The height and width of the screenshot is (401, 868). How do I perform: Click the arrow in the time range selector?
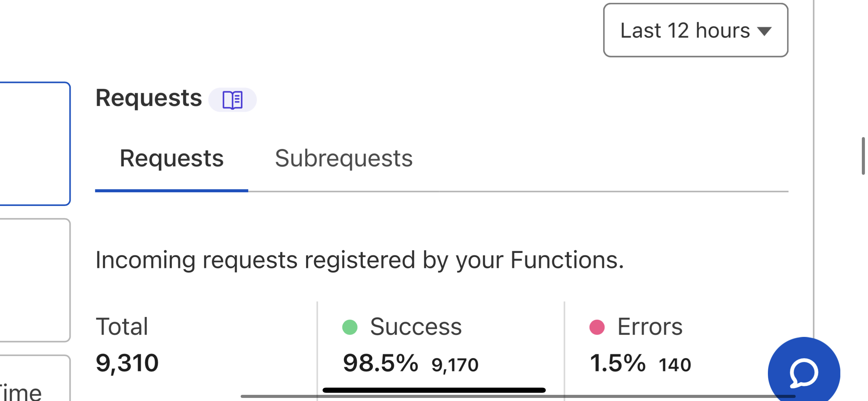click(x=764, y=31)
